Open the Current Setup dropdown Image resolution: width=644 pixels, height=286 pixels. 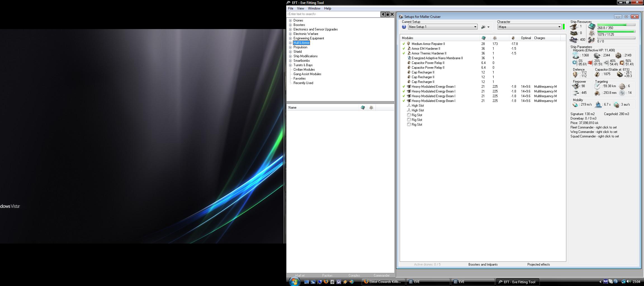[443, 27]
